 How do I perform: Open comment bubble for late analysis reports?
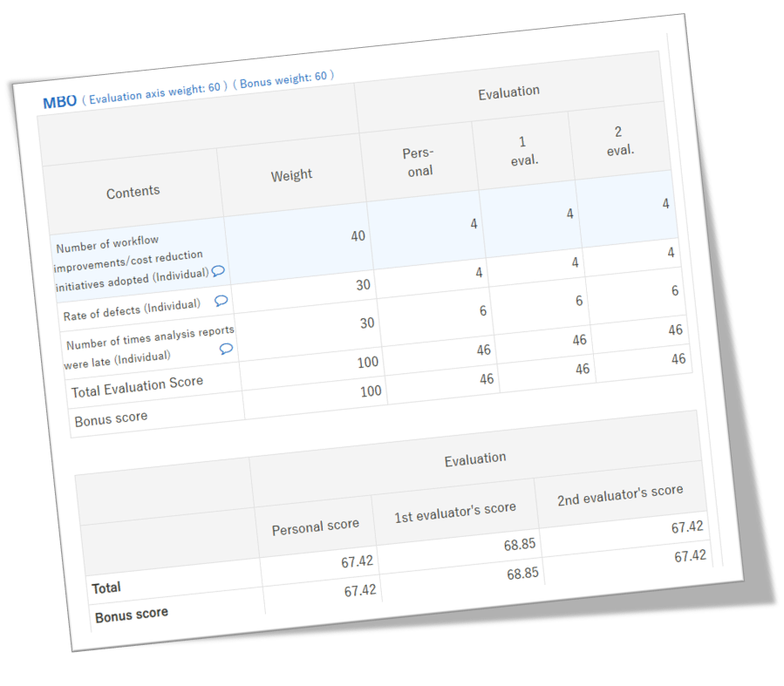tap(226, 349)
